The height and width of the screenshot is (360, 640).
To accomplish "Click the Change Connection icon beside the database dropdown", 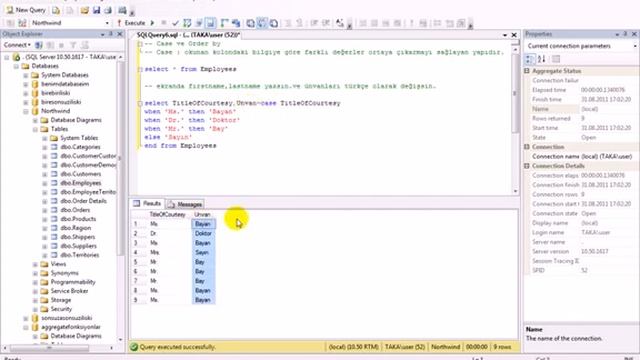I will [22, 23].
